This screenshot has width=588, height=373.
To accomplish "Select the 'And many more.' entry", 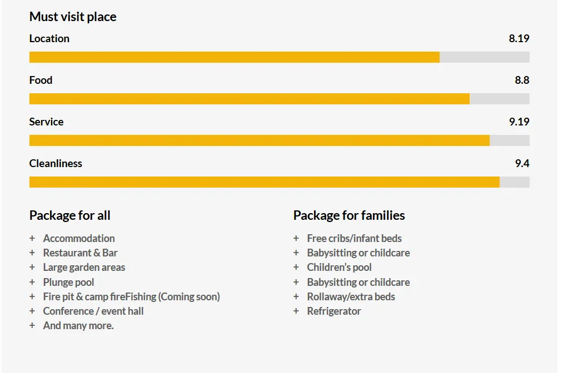I will pos(78,326).
